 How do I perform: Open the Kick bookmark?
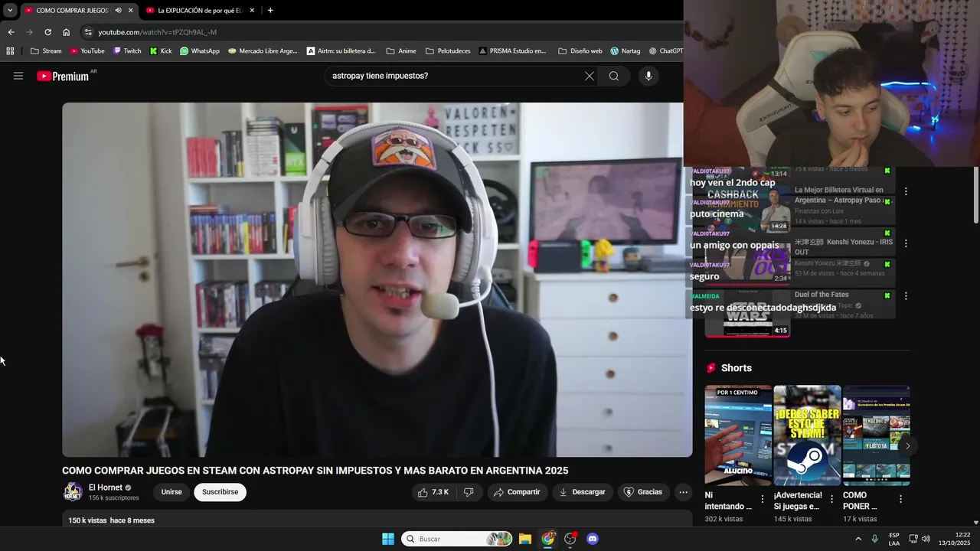tap(161, 51)
